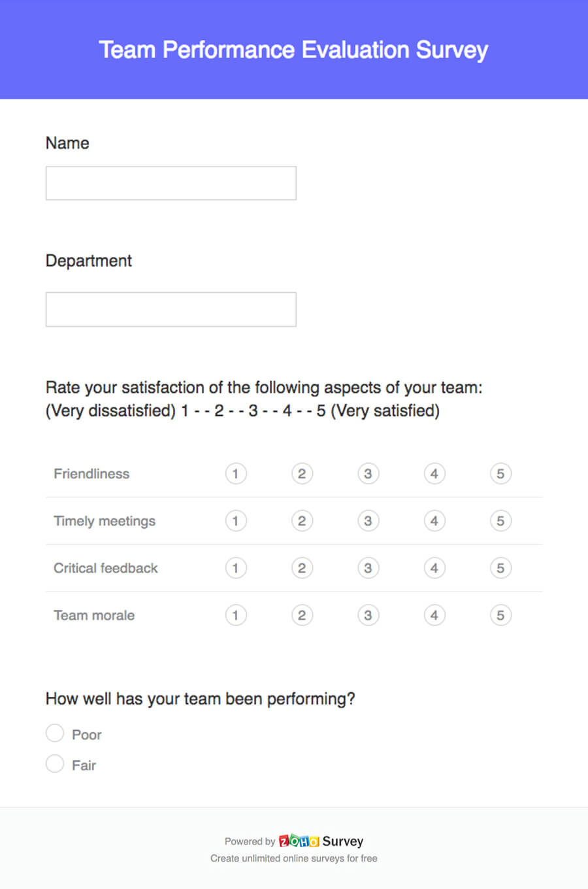Select 3 for Friendliness
588x889 pixels.
point(368,474)
